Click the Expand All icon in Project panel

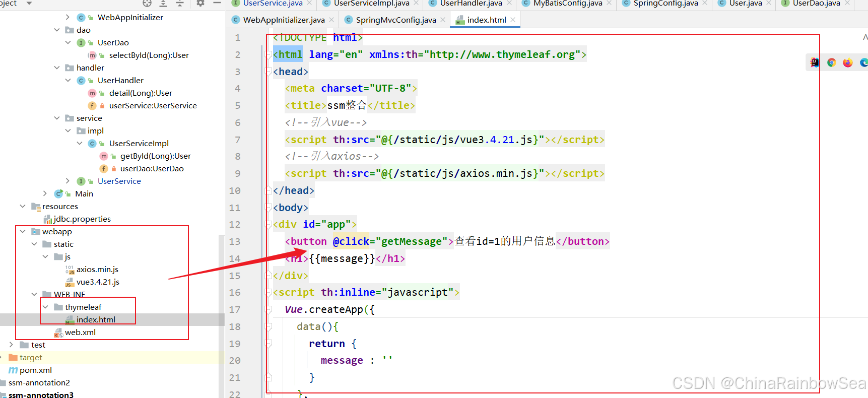coord(163,3)
